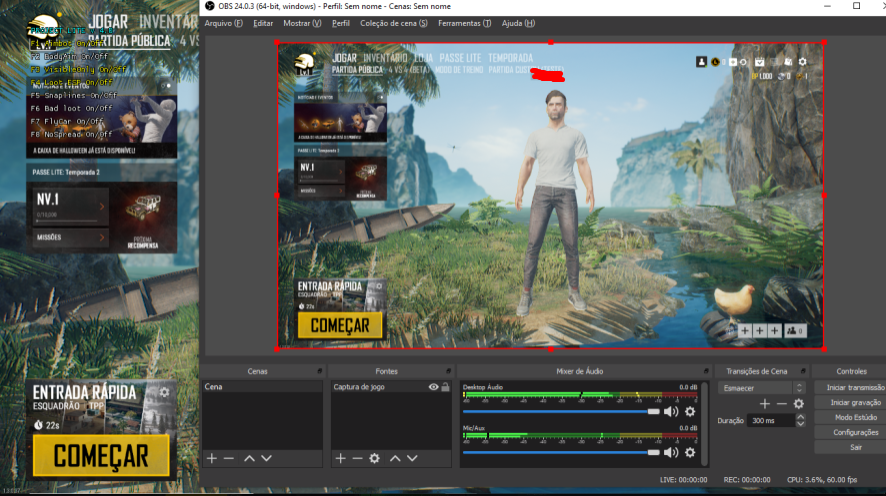Click the refresh arrow icon in preview

coord(743,62)
